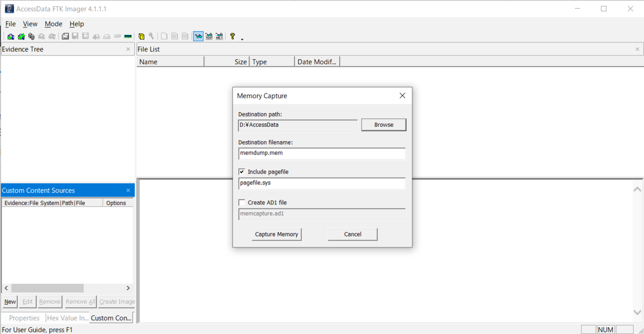Switch to Text view mode icon

pyautogui.click(x=209, y=37)
